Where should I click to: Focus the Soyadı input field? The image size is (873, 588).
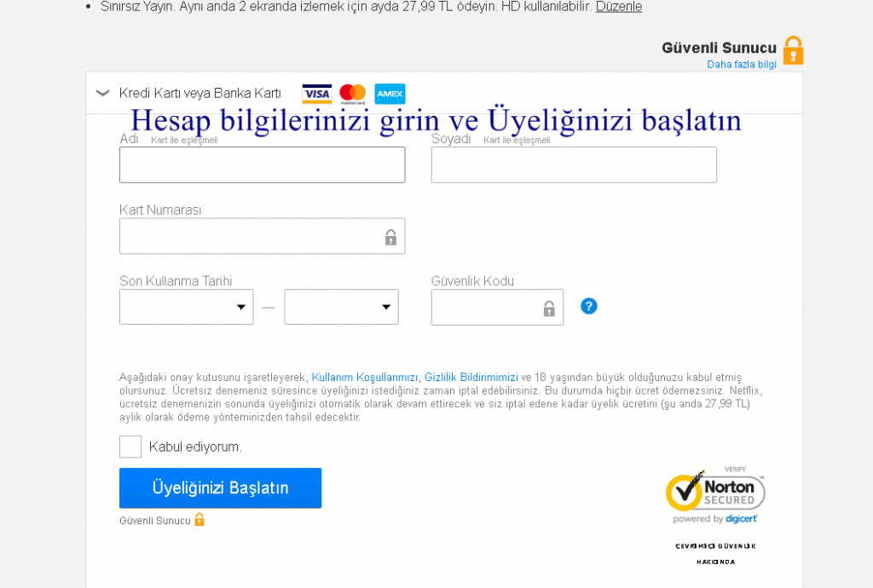click(574, 164)
